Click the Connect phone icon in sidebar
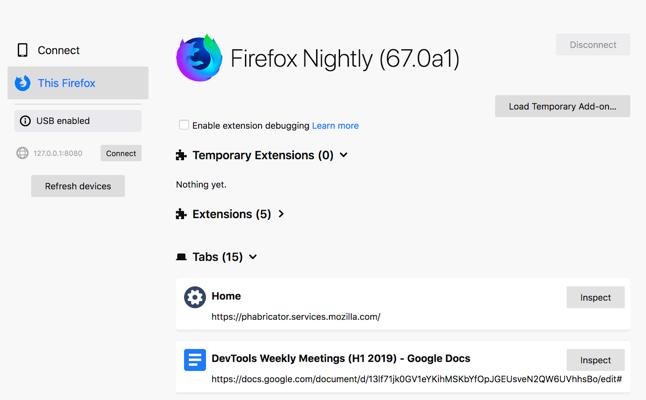This screenshot has width=646, height=400. coord(23,50)
